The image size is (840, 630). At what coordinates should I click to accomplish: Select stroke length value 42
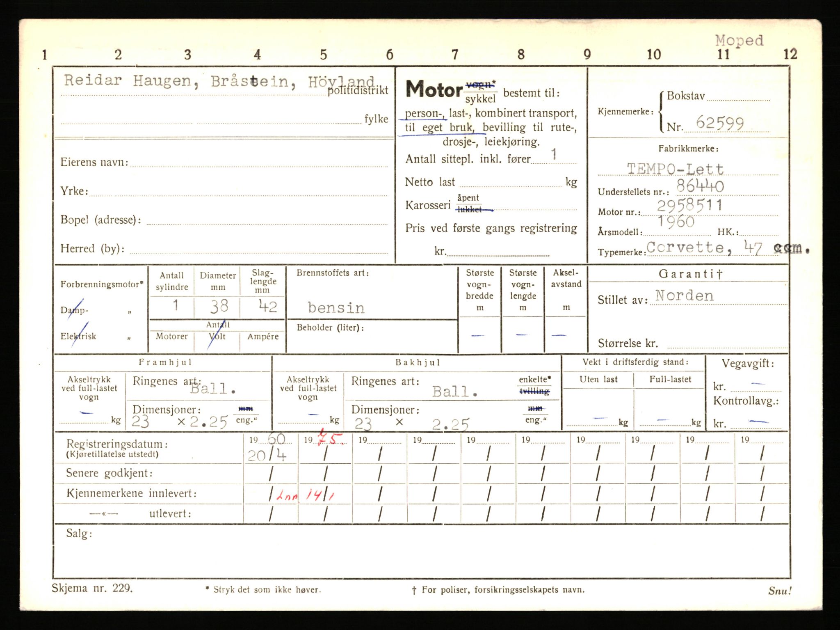pos(268,306)
